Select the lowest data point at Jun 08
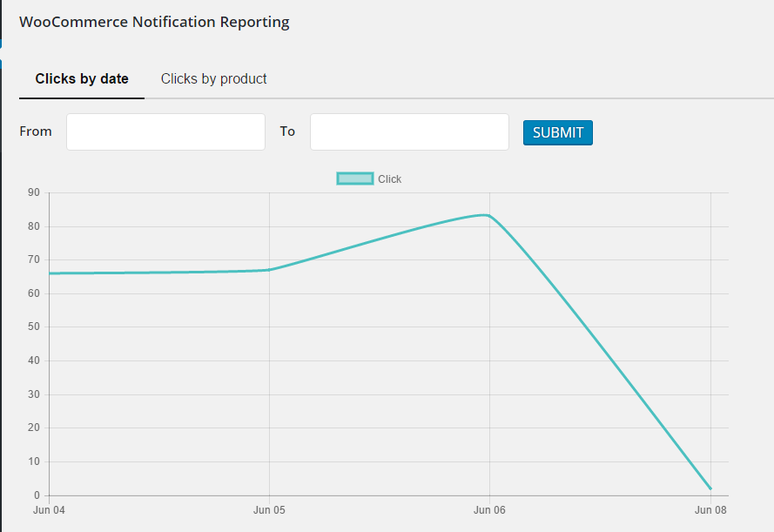 (x=710, y=488)
